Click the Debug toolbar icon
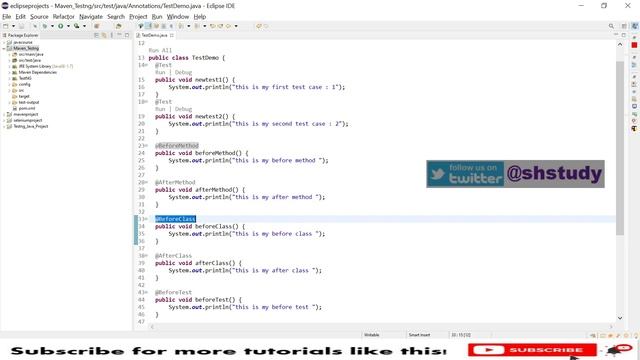 coord(44,26)
